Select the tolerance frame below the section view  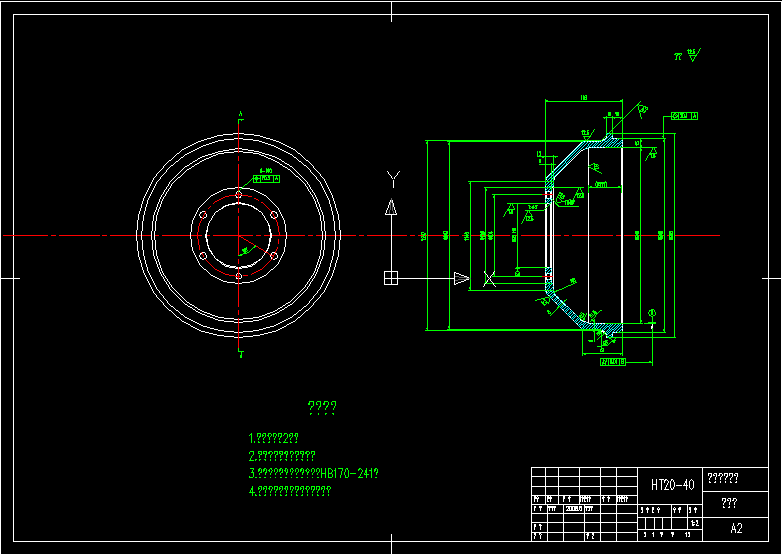pyautogui.click(x=613, y=362)
